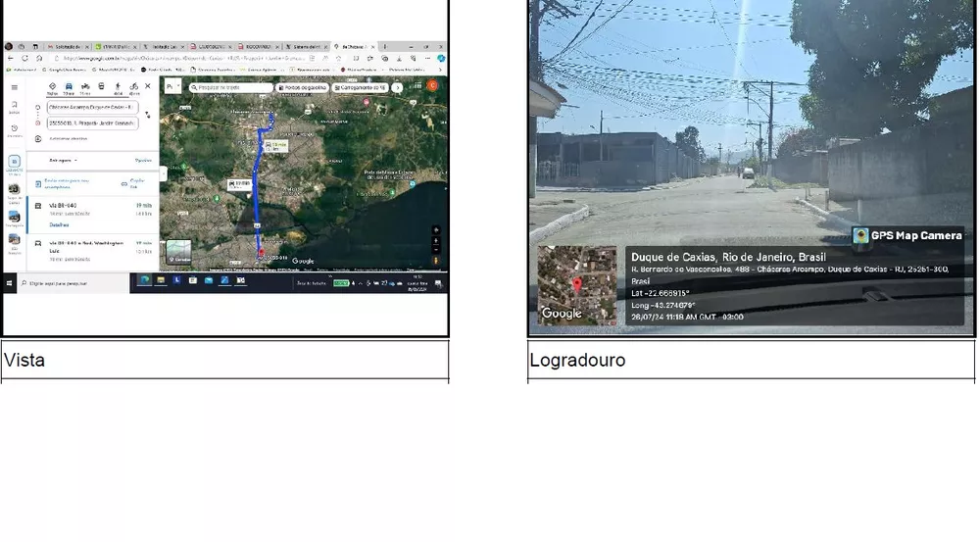Select the cycling travel mode icon
Screen dimensions: 980x542
tap(134, 87)
